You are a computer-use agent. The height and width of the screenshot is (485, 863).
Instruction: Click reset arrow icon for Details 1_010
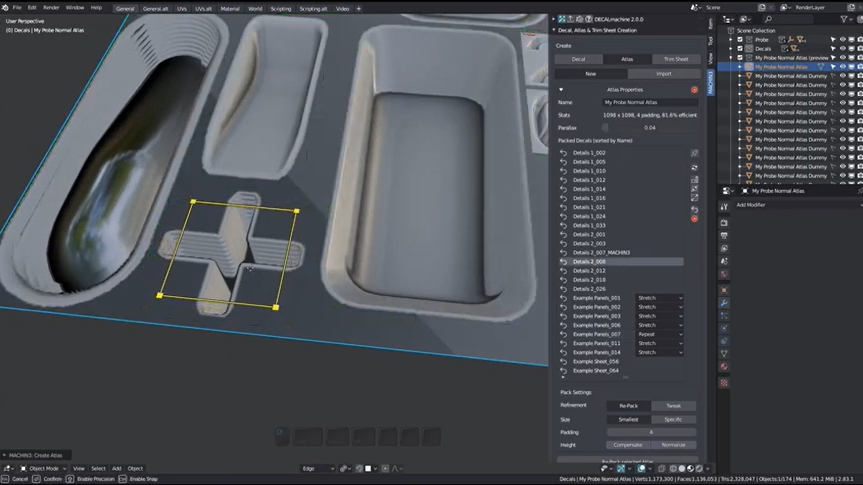tap(564, 171)
